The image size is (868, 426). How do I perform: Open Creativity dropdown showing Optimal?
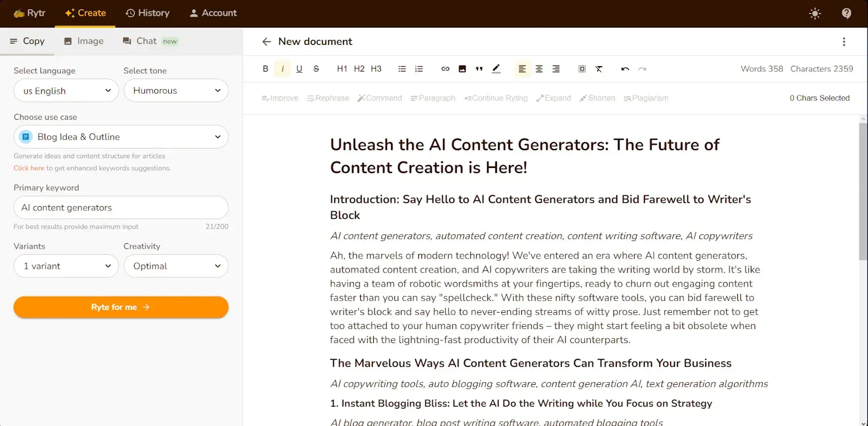[176, 266]
